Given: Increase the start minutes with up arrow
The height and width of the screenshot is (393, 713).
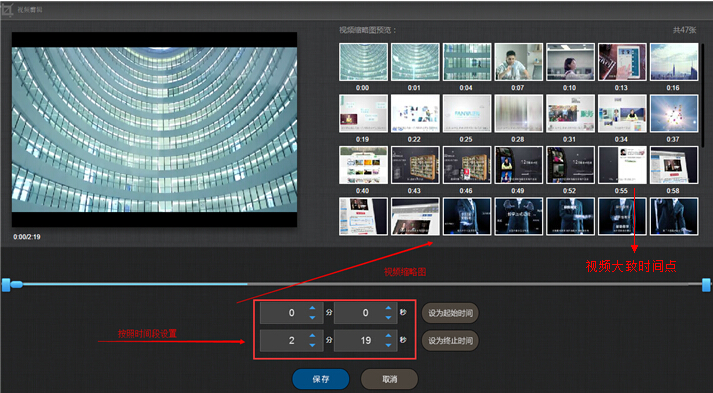Looking at the screenshot, I should 312,308.
